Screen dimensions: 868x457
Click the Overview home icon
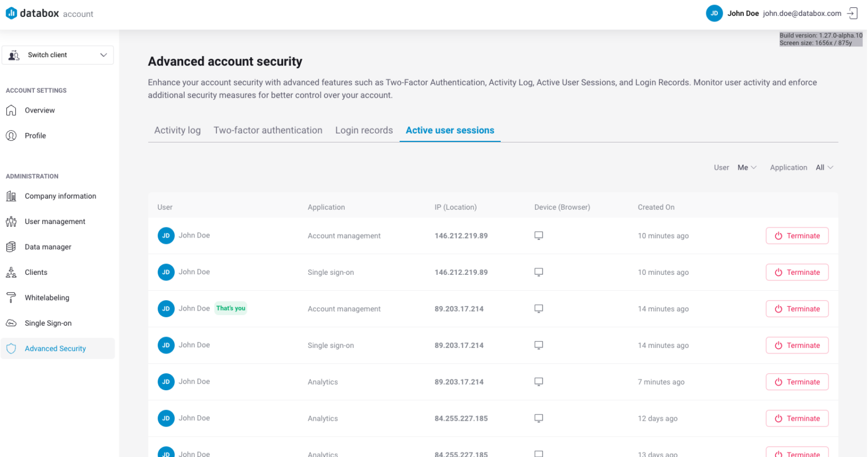(x=11, y=110)
